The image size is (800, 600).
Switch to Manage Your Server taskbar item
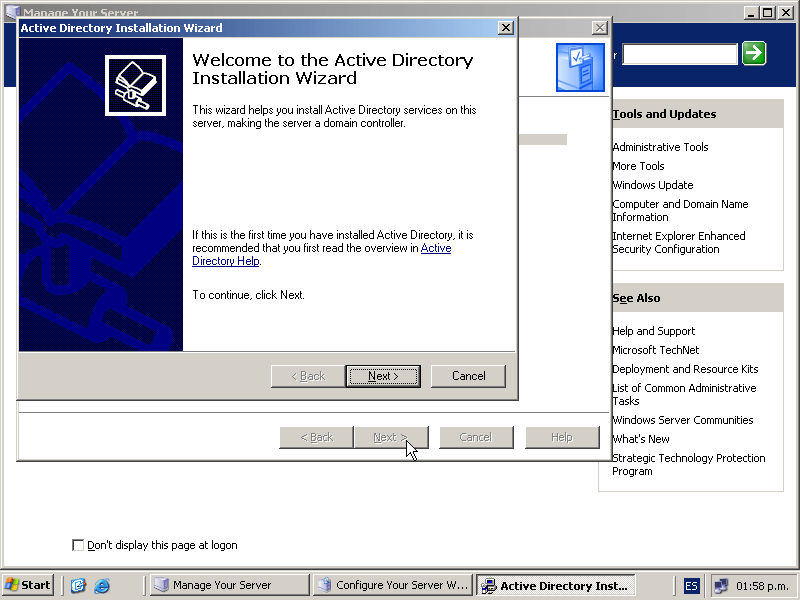(229, 585)
